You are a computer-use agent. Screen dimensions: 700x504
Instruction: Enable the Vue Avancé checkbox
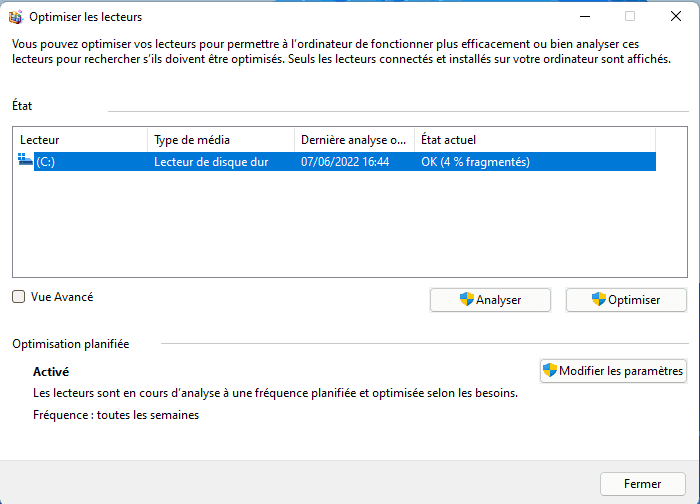point(18,297)
